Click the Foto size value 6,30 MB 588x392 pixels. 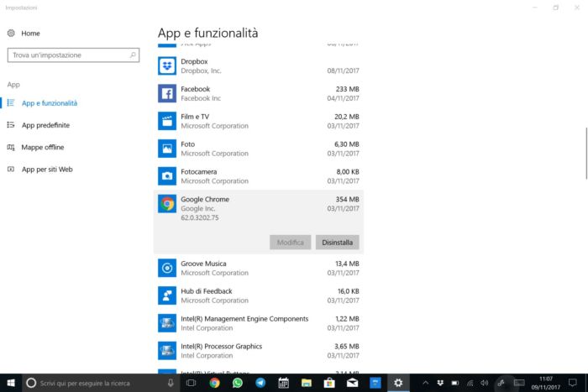346,144
